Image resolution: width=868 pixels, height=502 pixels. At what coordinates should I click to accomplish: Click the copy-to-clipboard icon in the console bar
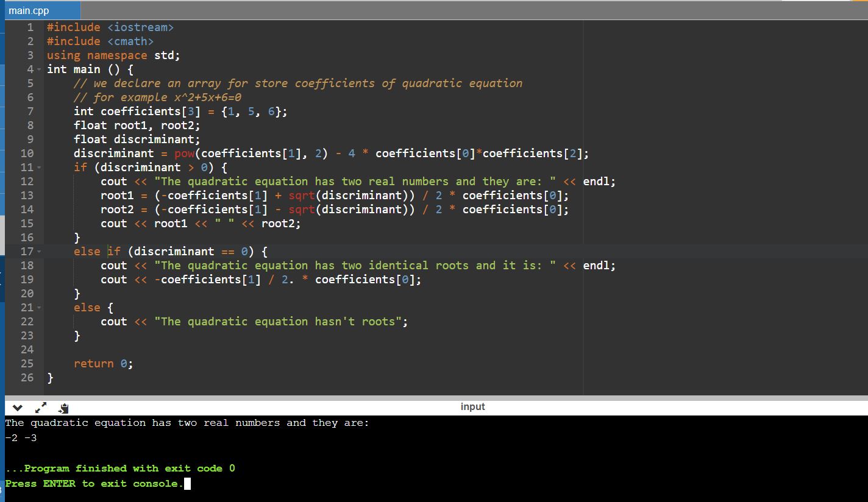point(63,408)
